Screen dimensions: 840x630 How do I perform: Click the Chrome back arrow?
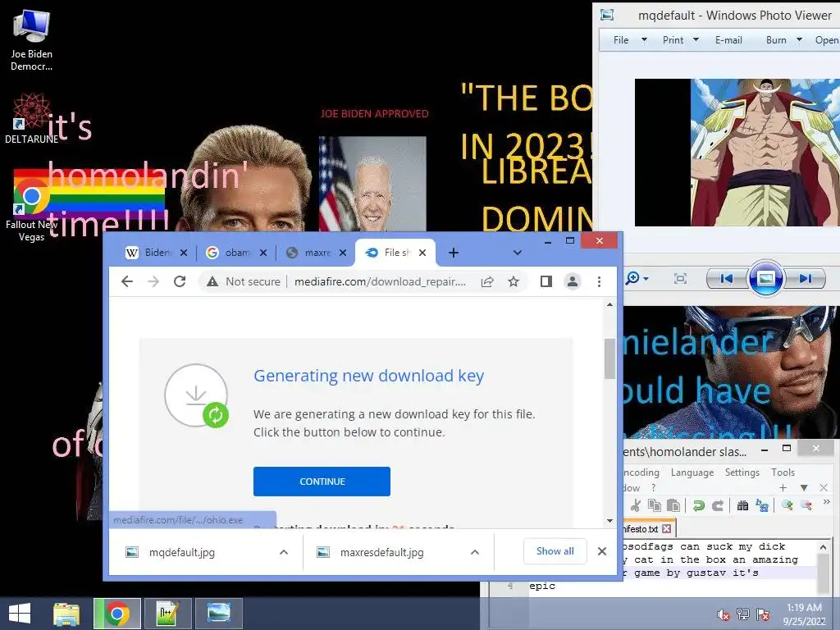tap(127, 281)
